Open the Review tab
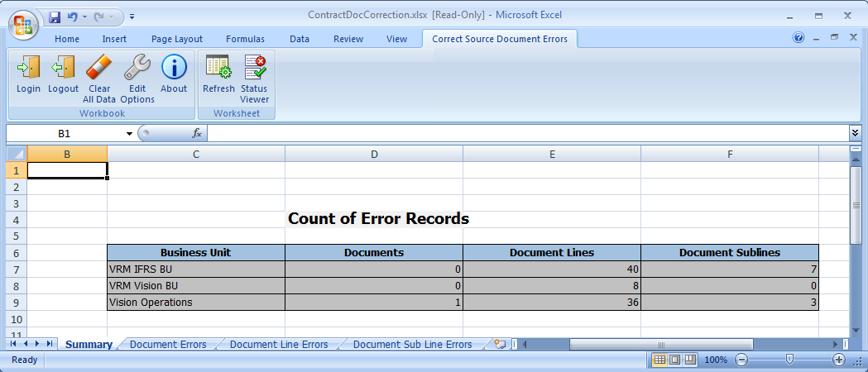Screen dimensions: 868x372 tap(348, 39)
